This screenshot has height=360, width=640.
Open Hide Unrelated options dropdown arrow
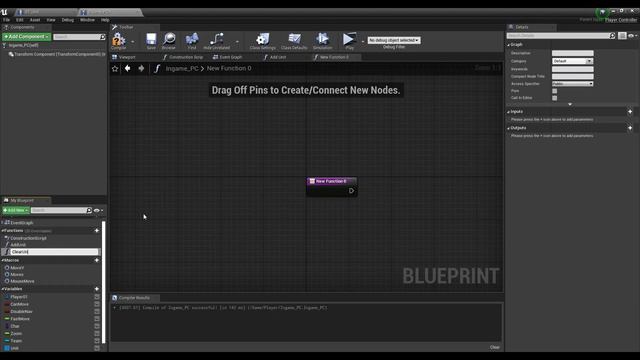pos(237,42)
